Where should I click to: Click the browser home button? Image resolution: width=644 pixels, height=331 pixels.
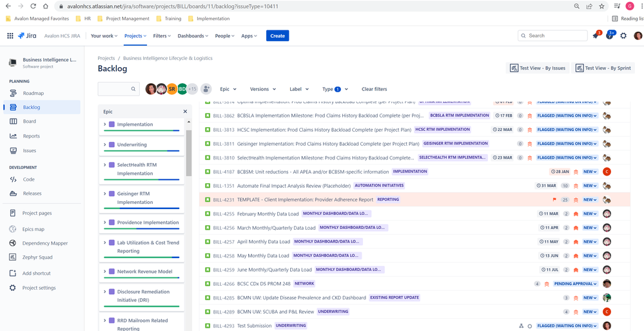[x=46, y=6]
